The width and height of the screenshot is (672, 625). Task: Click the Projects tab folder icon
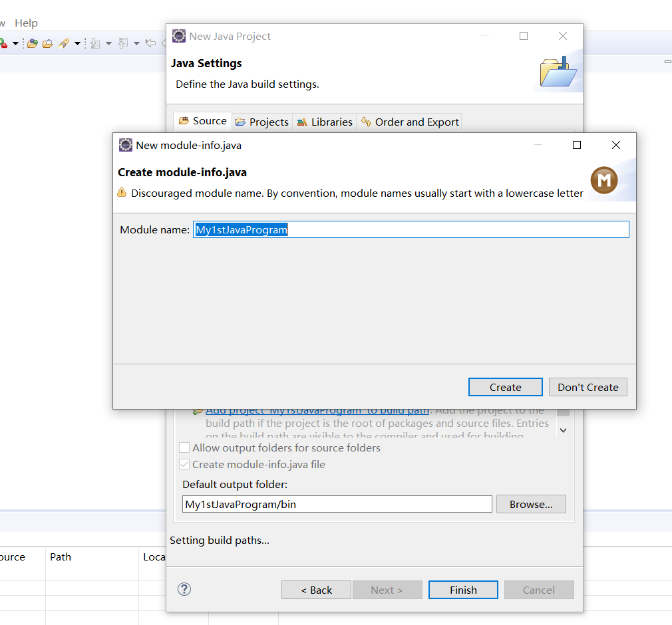(x=240, y=122)
